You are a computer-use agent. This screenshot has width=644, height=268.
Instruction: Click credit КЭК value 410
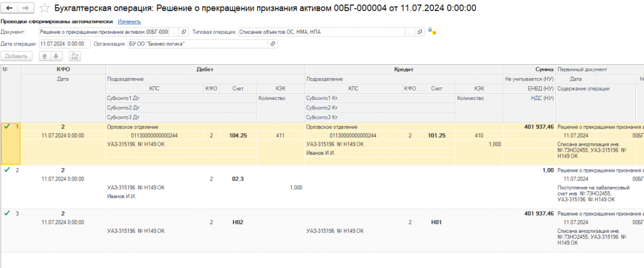[479, 135]
